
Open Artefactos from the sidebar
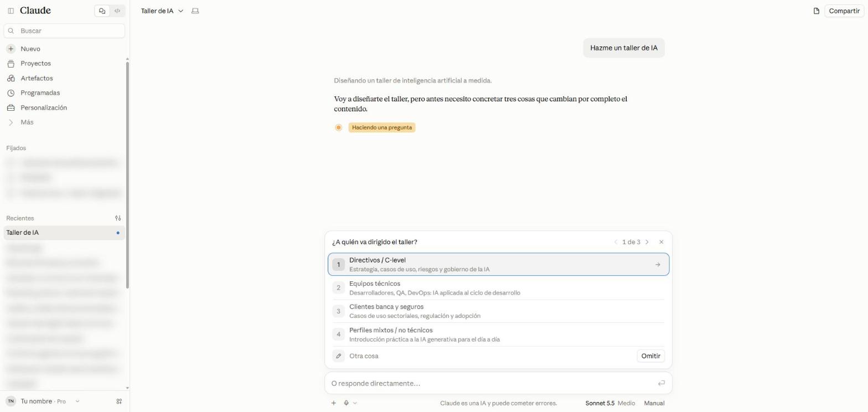click(x=37, y=78)
